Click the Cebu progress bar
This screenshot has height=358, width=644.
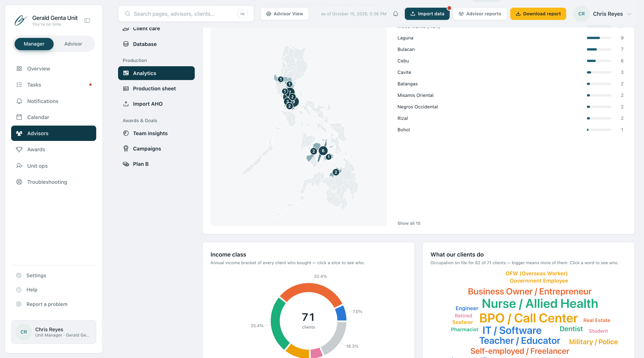pyautogui.click(x=599, y=61)
